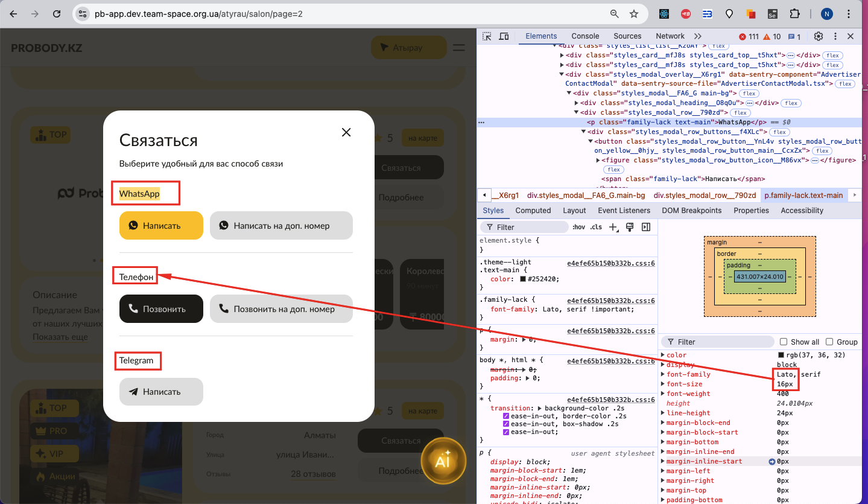
Task: Collapse the styles_modal_overlay__X6rg1 div node
Action: pos(561,75)
